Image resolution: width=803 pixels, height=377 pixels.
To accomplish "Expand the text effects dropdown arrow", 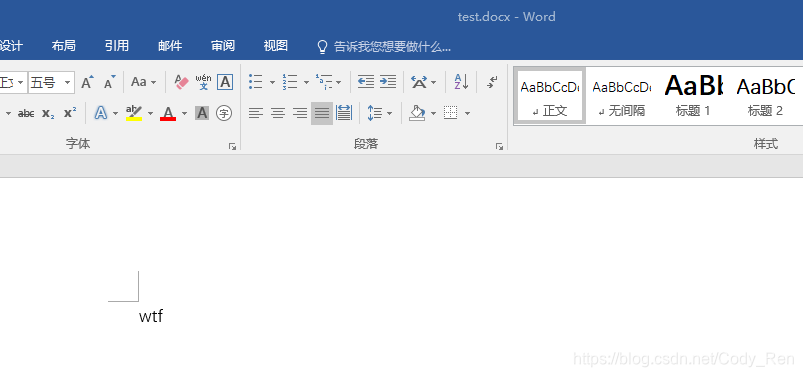I will 116,113.
